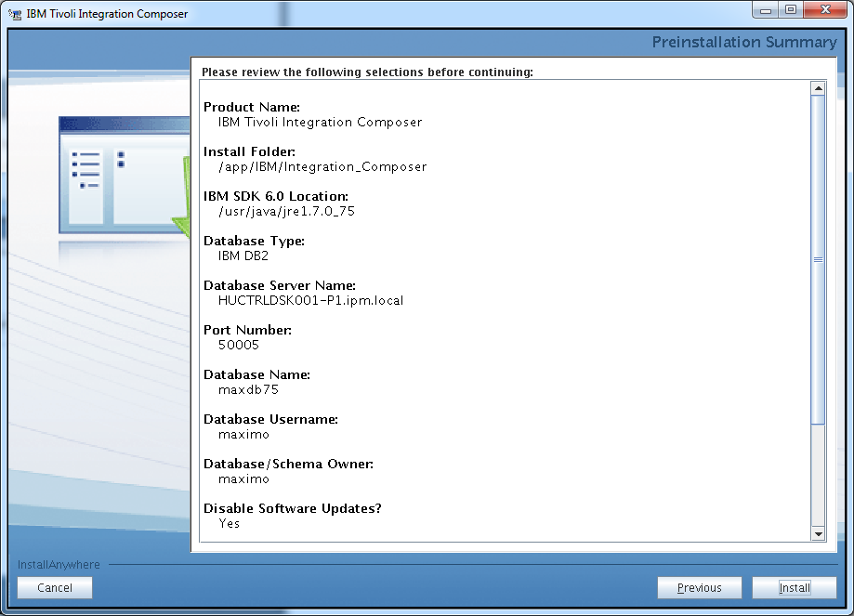Select the port value 50005
This screenshot has height=616, width=854.
coord(239,346)
